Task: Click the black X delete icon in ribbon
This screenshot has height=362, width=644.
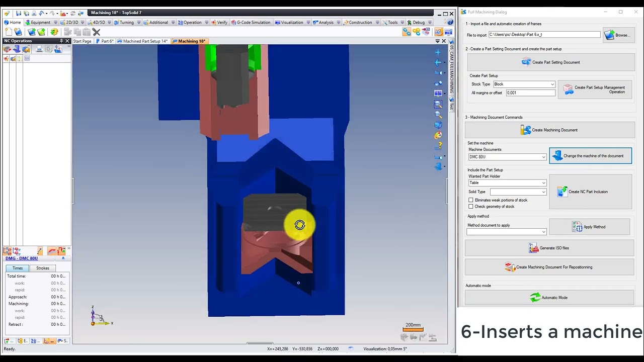Action: point(96,32)
